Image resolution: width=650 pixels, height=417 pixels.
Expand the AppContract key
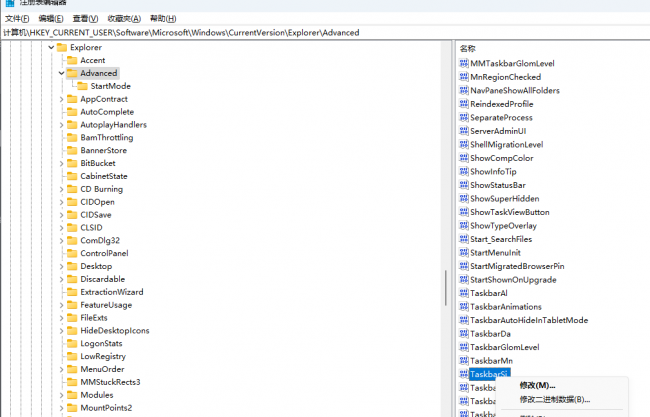[x=61, y=99]
